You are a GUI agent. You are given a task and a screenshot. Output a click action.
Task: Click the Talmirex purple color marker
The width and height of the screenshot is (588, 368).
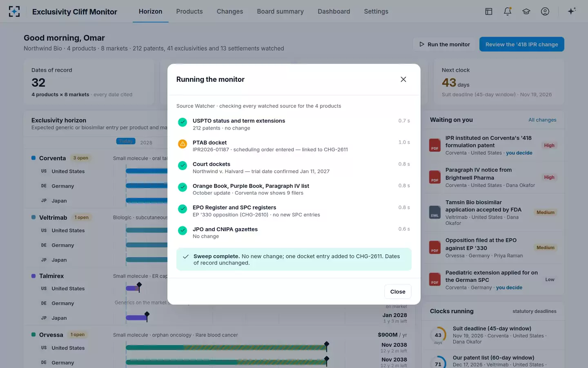pos(33,276)
